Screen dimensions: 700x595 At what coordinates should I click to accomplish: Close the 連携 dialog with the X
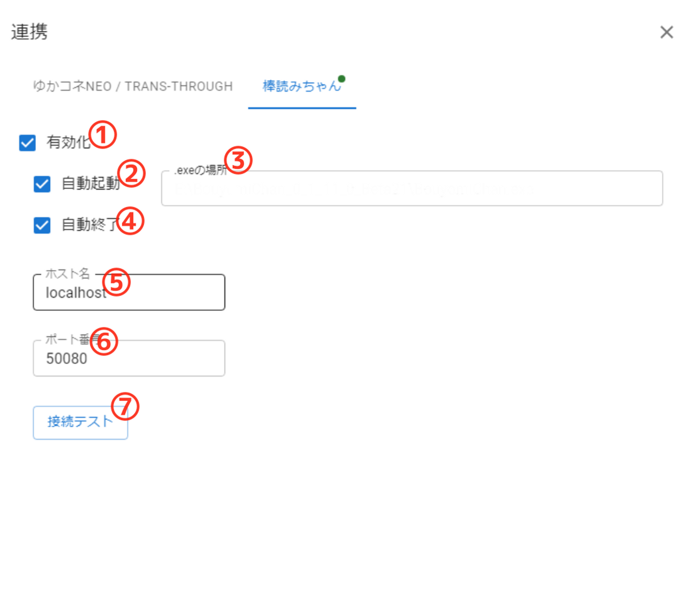coord(666,32)
